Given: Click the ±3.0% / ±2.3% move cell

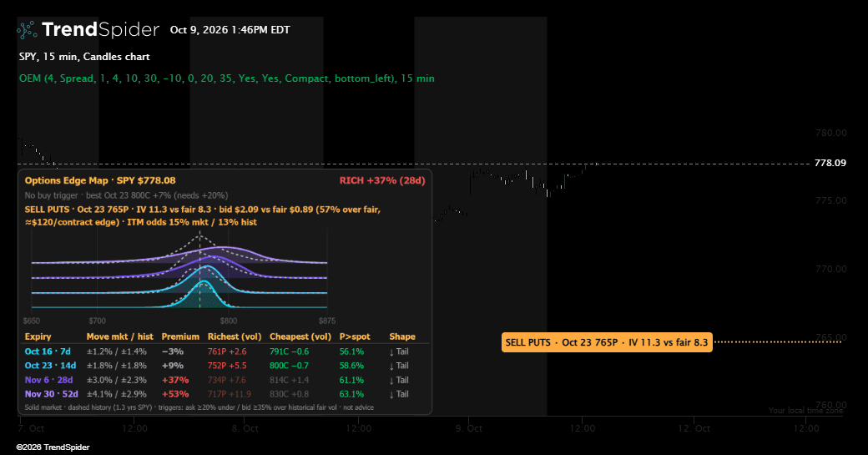Looking at the screenshot, I should pos(117,380).
